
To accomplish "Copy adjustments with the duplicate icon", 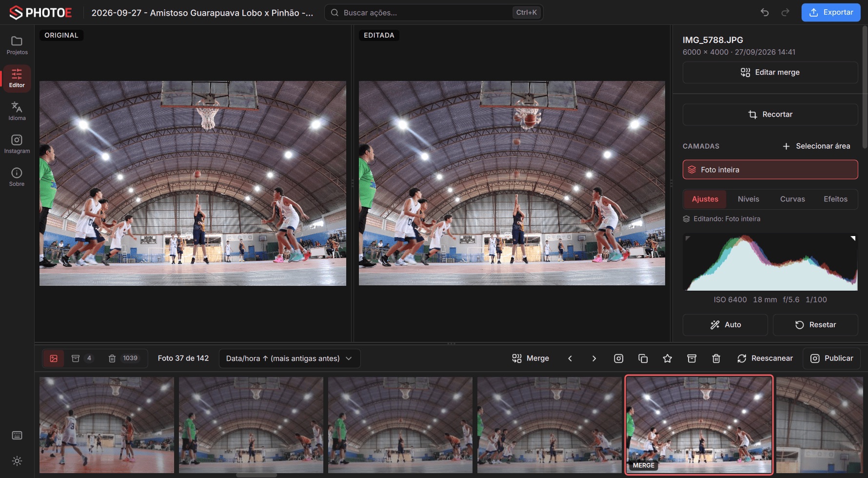I will click(643, 358).
